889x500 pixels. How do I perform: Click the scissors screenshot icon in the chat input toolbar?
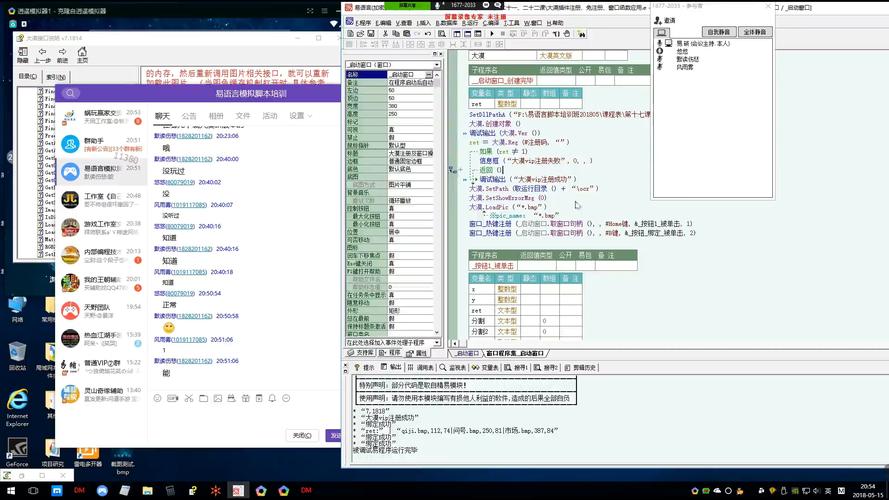pos(189,399)
